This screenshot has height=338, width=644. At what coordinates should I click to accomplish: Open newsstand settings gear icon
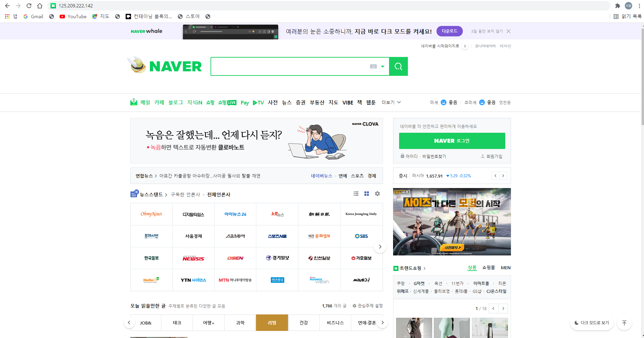tap(377, 193)
